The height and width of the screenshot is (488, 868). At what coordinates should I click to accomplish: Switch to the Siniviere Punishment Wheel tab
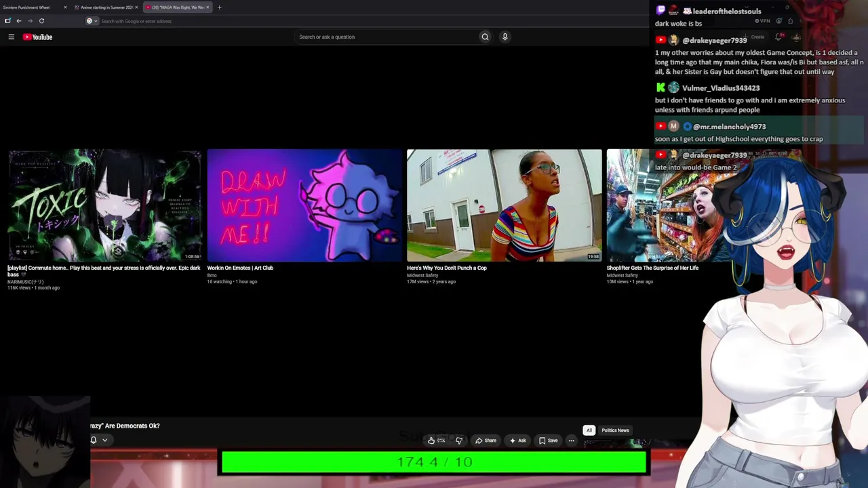coord(27,7)
